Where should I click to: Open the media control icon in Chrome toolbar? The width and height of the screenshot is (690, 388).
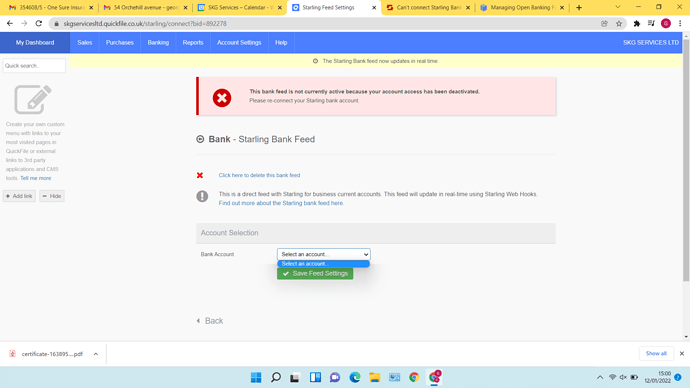coord(651,24)
